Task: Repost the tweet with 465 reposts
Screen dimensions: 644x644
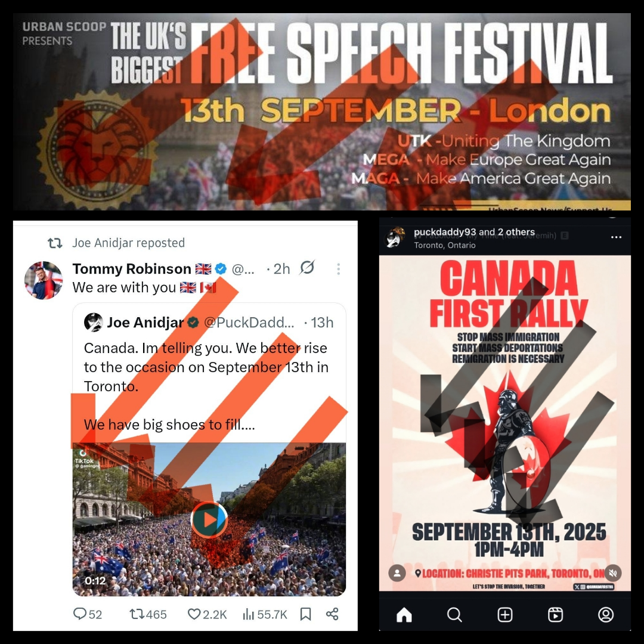Action: (x=148, y=614)
